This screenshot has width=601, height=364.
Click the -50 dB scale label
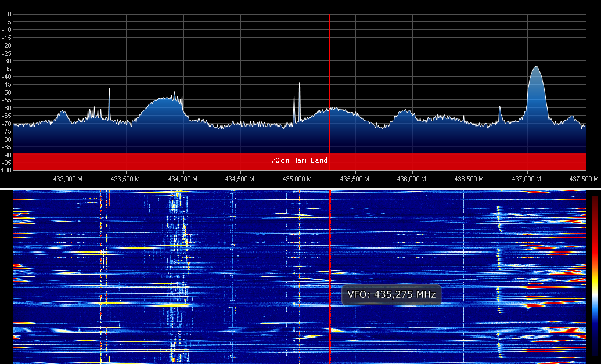(7, 92)
